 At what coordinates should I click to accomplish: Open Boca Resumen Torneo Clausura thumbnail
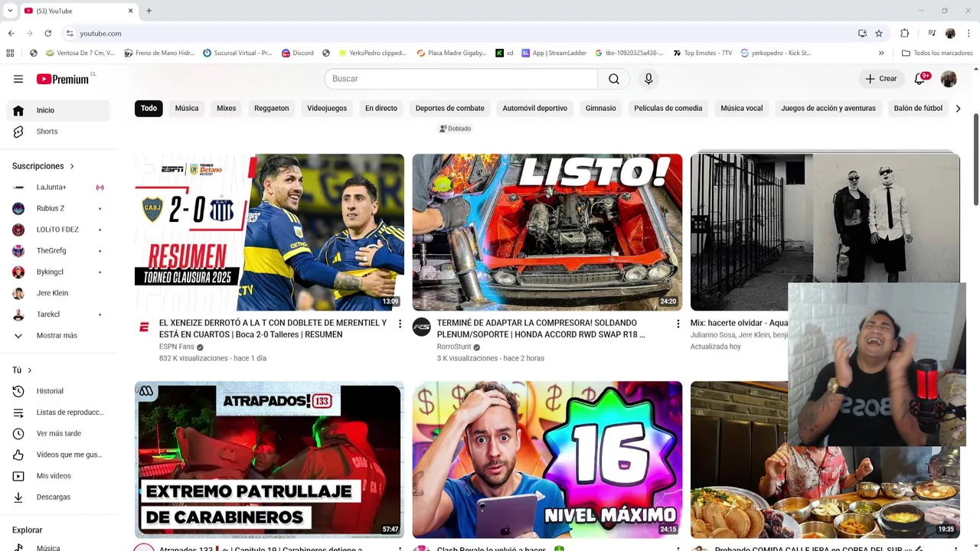[x=269, y=233]
